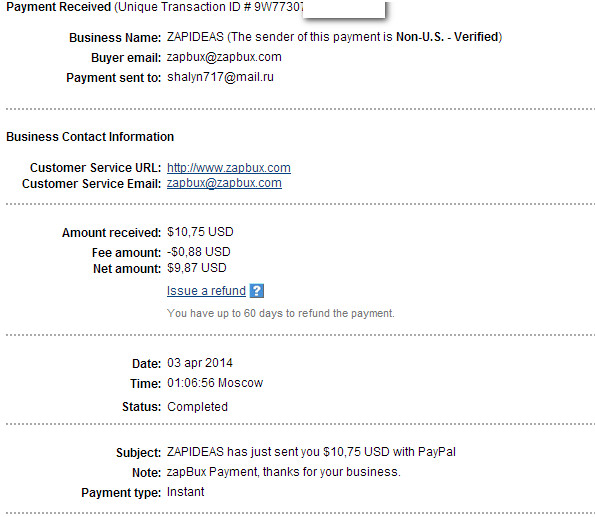Click the Unique Transaction ID number
Viewport: 595px width, 517px height.
coord(279,7)
